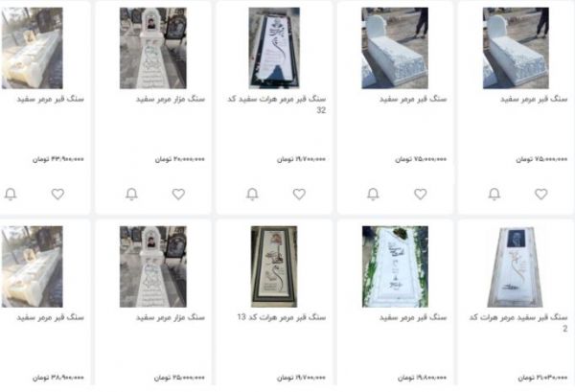Image resolution: width=575 pixels, height=392 pixels.
Task: Click the 38,900,000 toman price text
Action: (x=58, y=378)
